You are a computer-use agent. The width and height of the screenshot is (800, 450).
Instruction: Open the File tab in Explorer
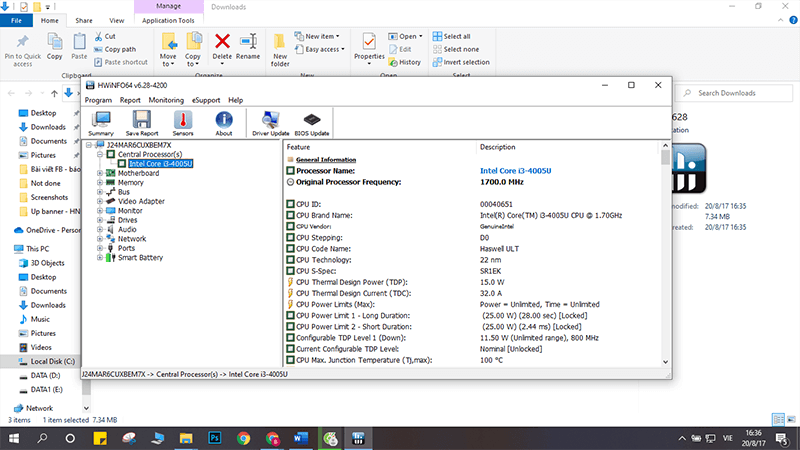point(16,20)
